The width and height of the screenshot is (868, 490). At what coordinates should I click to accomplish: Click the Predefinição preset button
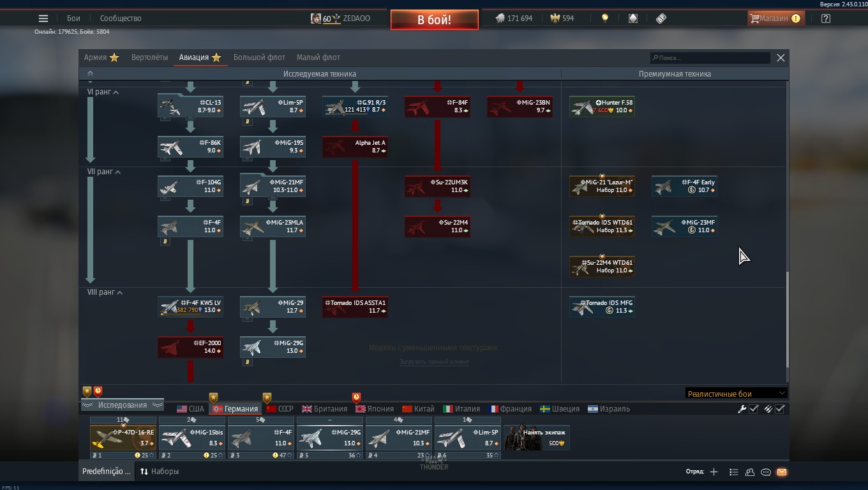click(106, 471)
